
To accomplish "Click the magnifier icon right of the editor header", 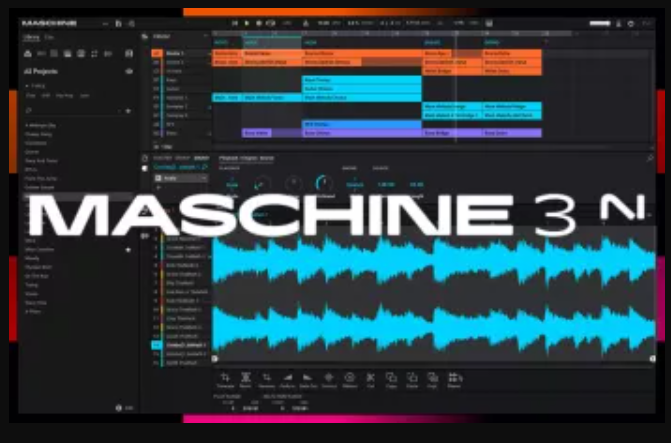I will point(650,158).
